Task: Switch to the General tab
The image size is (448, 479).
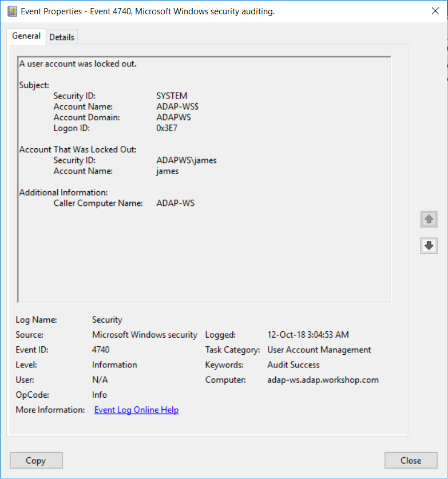Action: pos(26,36)
